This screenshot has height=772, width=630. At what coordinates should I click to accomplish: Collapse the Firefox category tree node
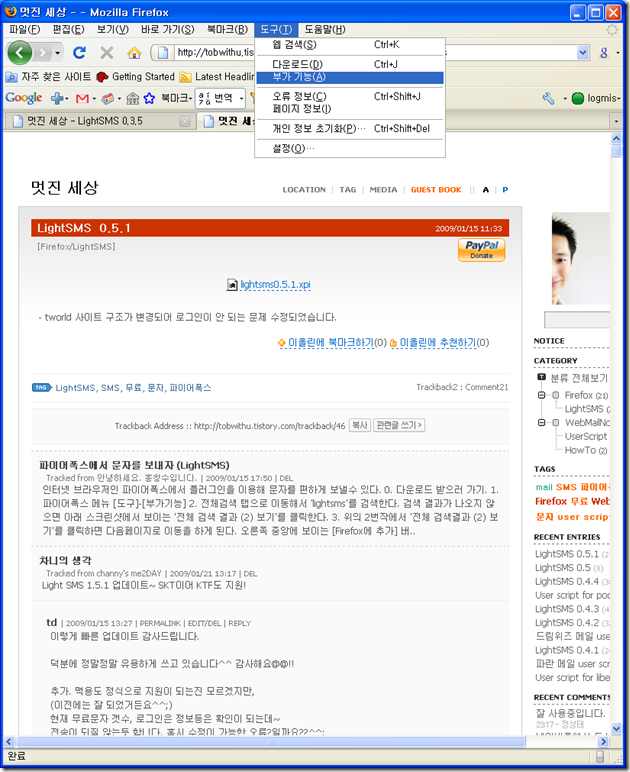tap(541, 395)
